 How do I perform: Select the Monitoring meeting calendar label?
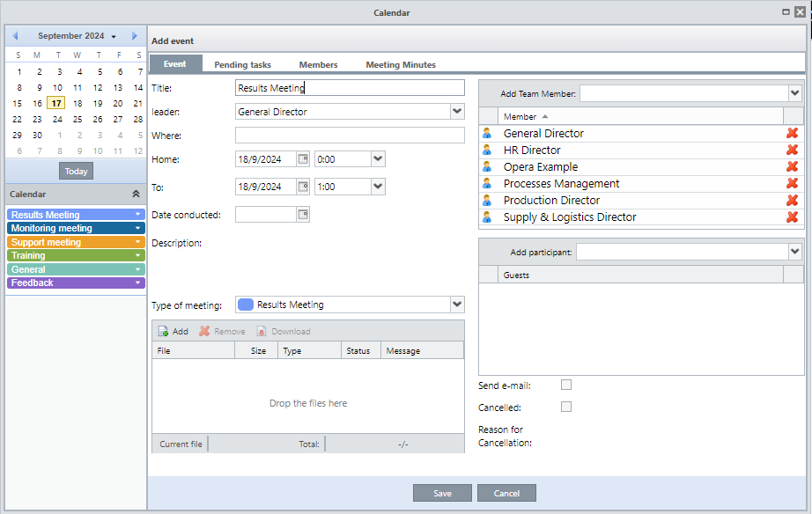(x=52, y=228)
